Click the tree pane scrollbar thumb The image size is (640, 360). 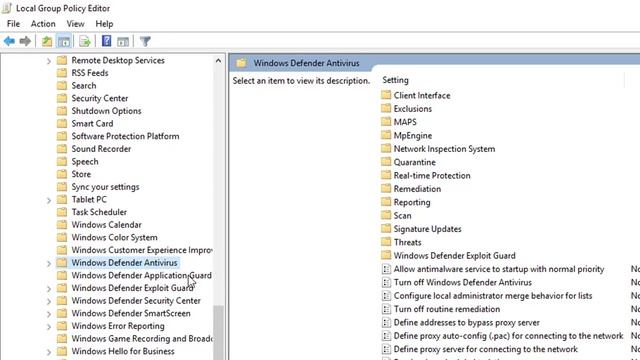[218, 332]
